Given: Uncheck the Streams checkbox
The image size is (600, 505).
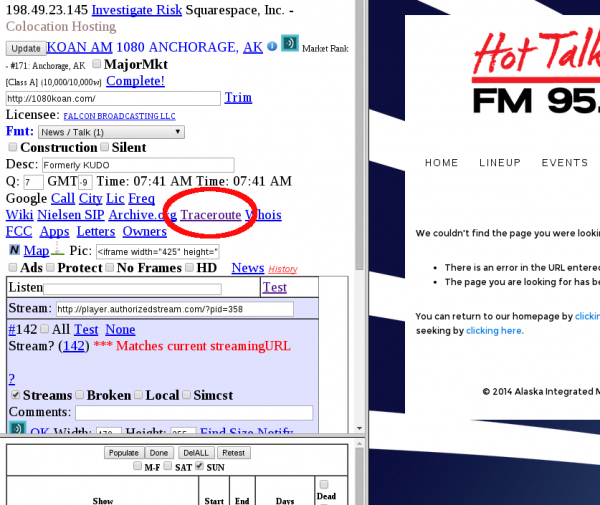Looking at the screenshot, I should [15, 395].
